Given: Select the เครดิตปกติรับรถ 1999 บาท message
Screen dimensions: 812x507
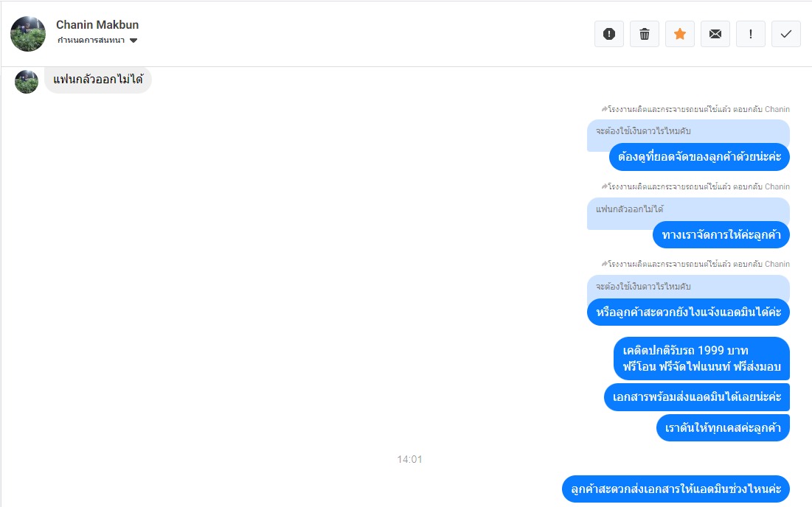Looking at the screenshot, I should 701,359.
